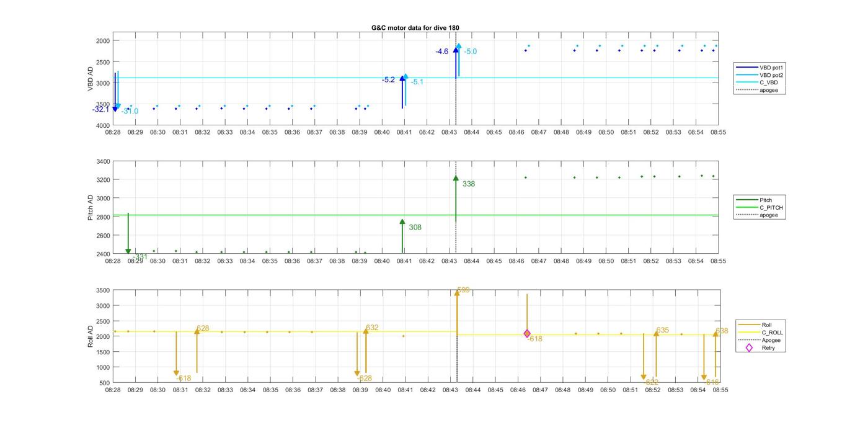
Task: Click the "-622" roll data label
Action: click(650, 382)
